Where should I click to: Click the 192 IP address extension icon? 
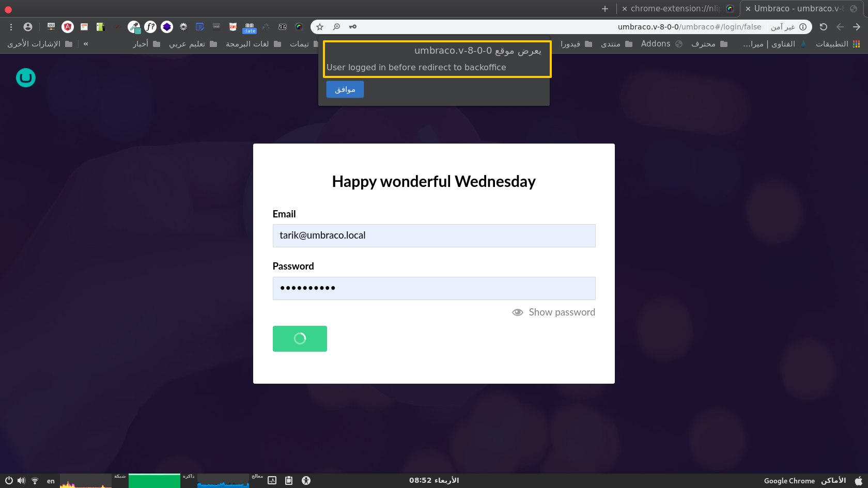tap(51, 26)
